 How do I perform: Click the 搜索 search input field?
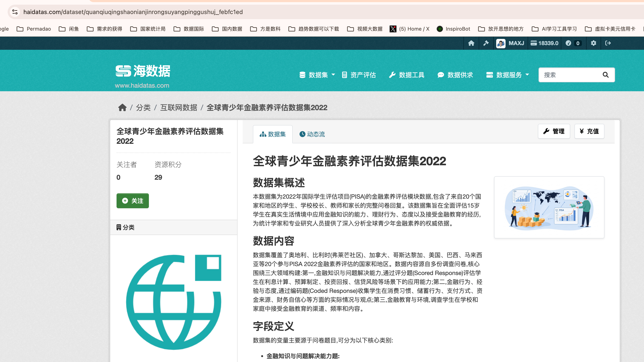pyautogui.click(x=570, y=75)
